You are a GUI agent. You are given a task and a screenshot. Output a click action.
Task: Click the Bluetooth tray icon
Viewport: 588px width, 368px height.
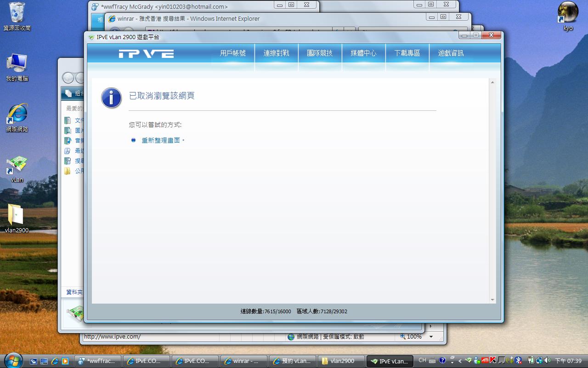[x=518, y=360]
